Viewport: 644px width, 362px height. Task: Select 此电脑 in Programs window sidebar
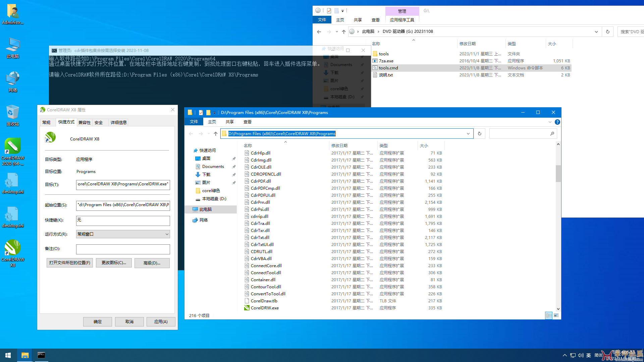[x=205, y=209]
